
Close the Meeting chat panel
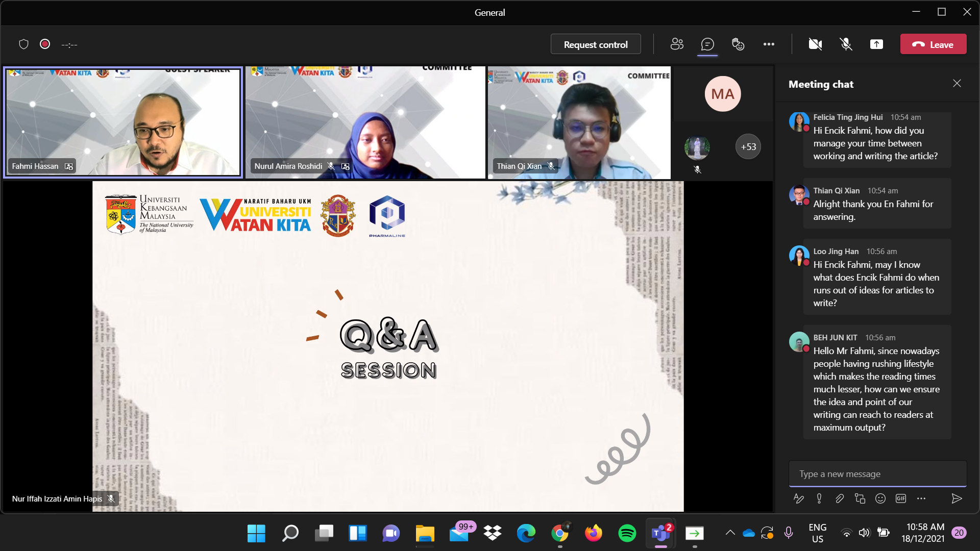[957, 84]
